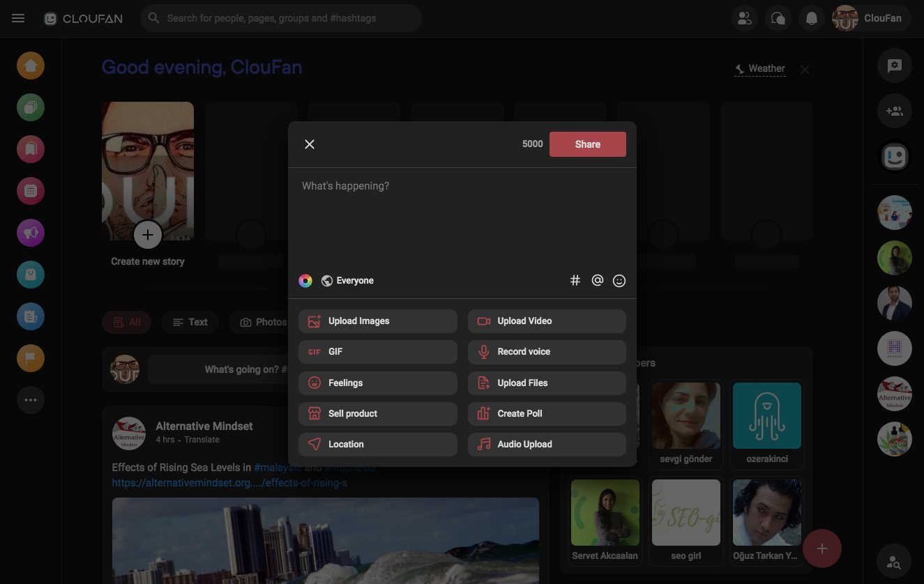Open Alternative Mindset profile name link
924x584 pixels.
204,426
